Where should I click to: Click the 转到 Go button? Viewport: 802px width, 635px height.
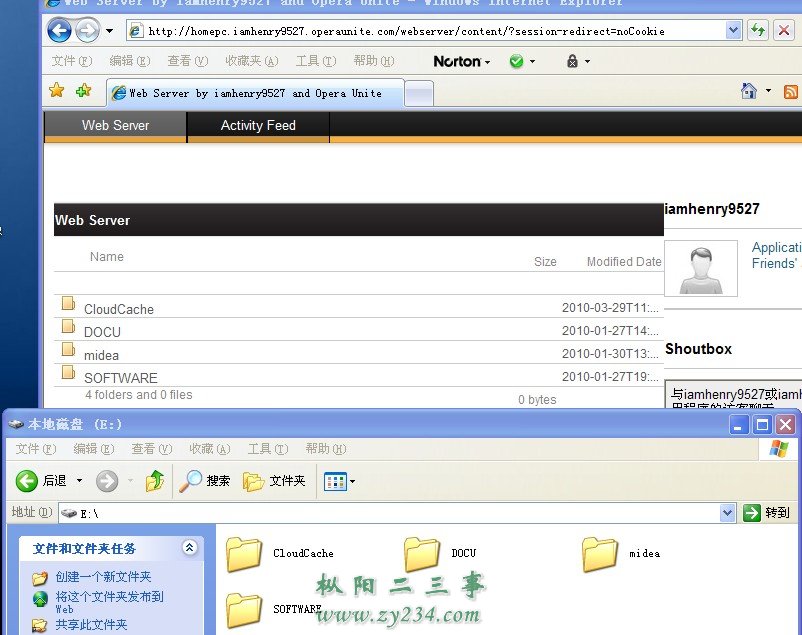[766, 512]
